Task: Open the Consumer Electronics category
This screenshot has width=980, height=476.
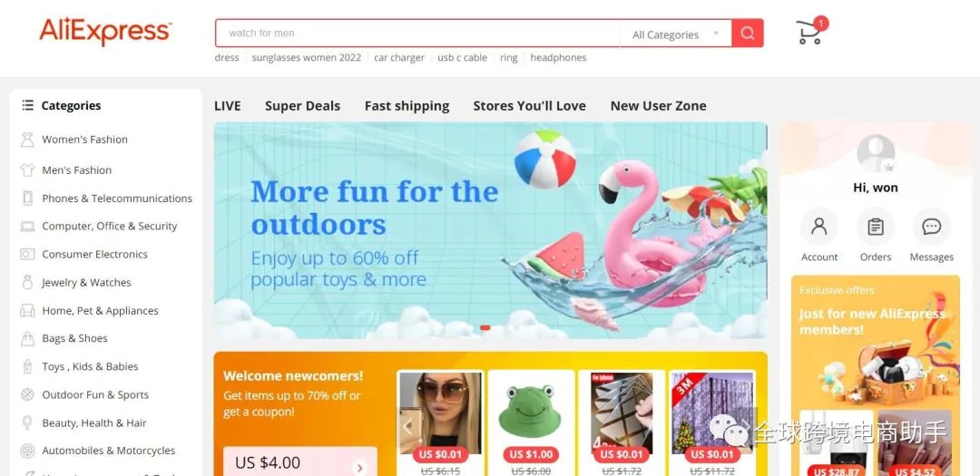Action: [95, 254]
